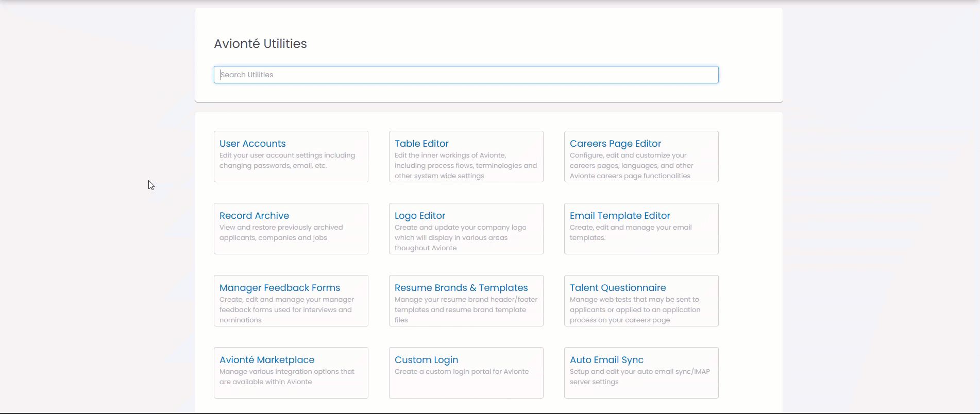This screenshot has width=980, height=414.
Task: Click the Record Archive description text
Action: tap(281, 233)
